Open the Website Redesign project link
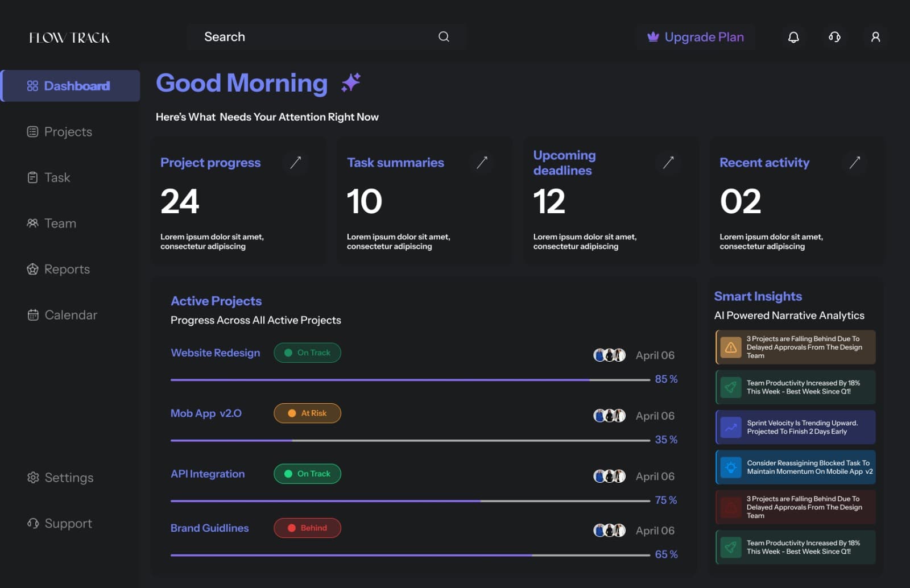The image size is (910, 588). click(x=215, y=353)
